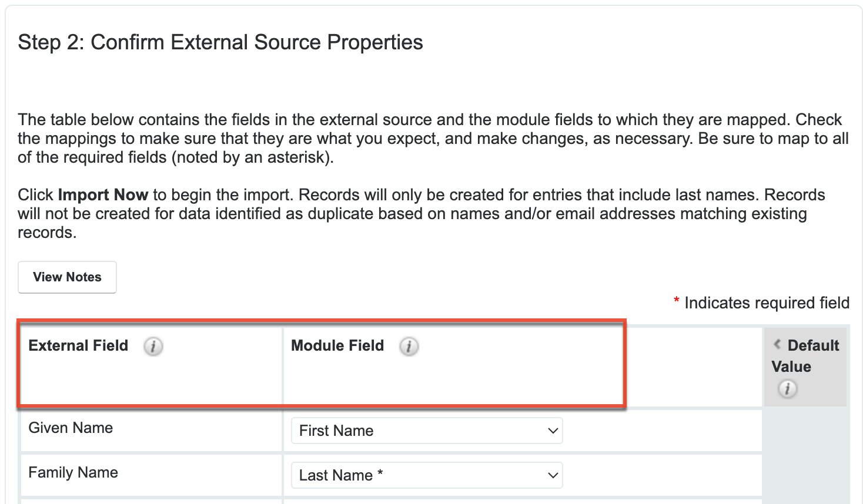Select the External Field column header
This screenshot has width=863, height=504.
click(78, 345)
